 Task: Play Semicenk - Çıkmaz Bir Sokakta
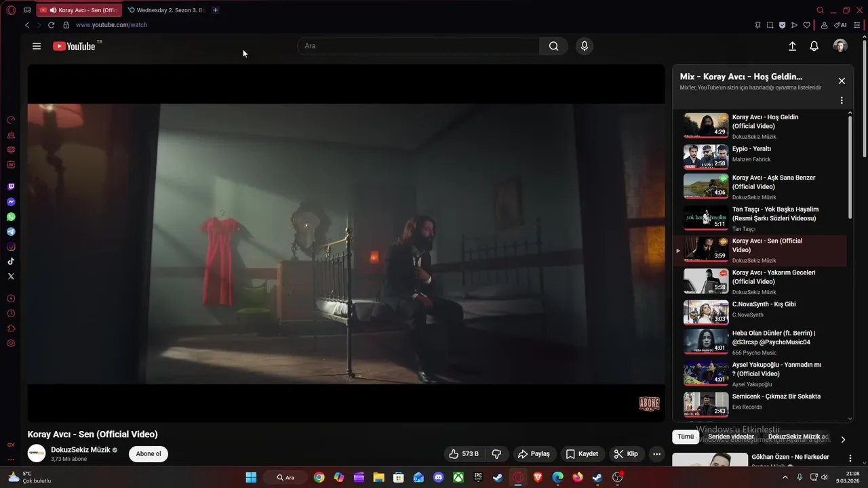(759, 405)
